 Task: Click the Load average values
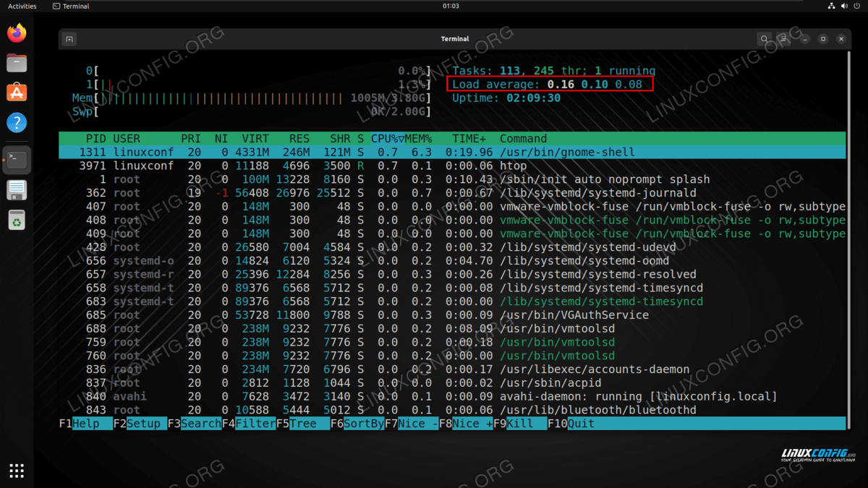595,85
